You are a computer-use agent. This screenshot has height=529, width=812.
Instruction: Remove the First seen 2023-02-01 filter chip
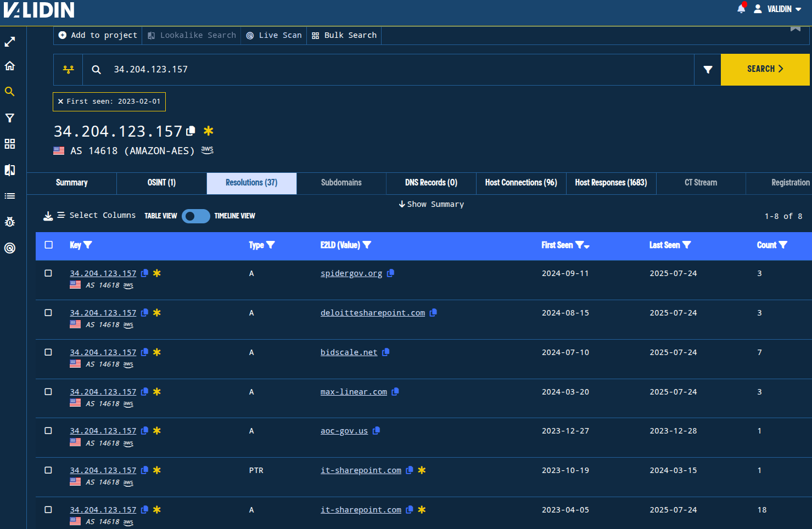[x=60, y=102]
